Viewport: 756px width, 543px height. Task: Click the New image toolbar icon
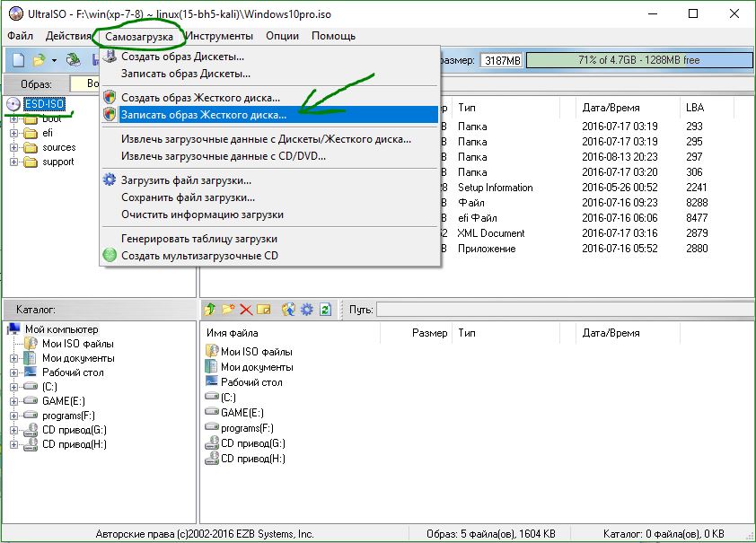click(18, 60)
